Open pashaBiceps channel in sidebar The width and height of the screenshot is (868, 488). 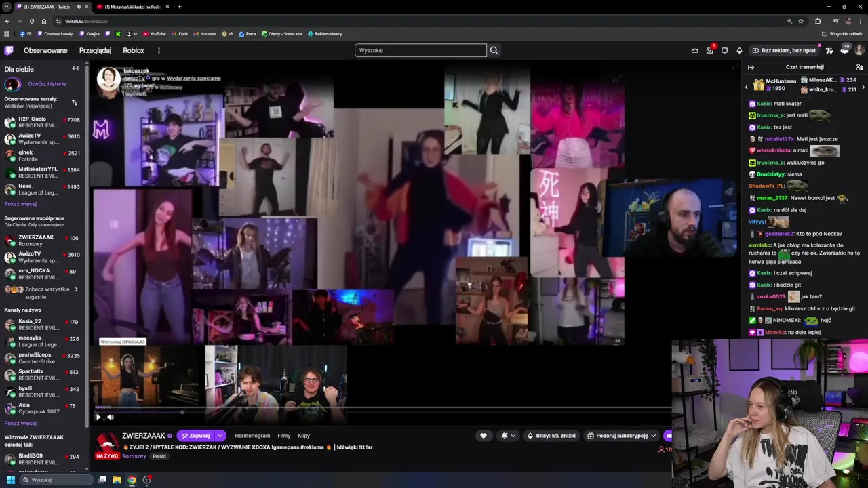point(42,358)
